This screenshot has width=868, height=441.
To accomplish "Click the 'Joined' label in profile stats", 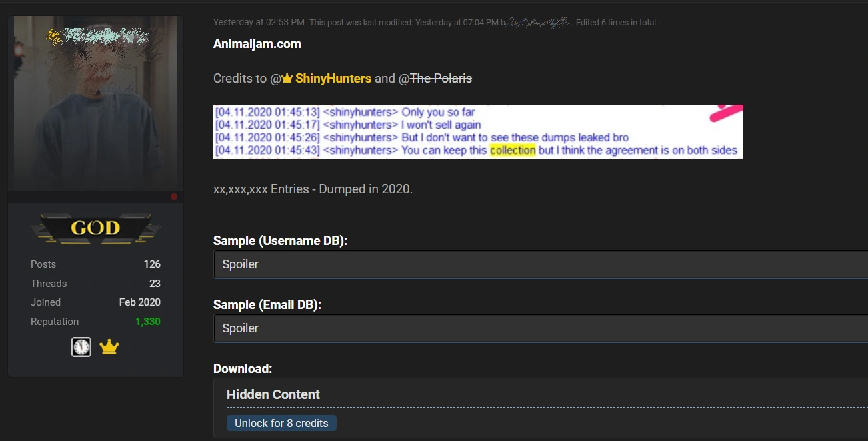I will (45, 302).
